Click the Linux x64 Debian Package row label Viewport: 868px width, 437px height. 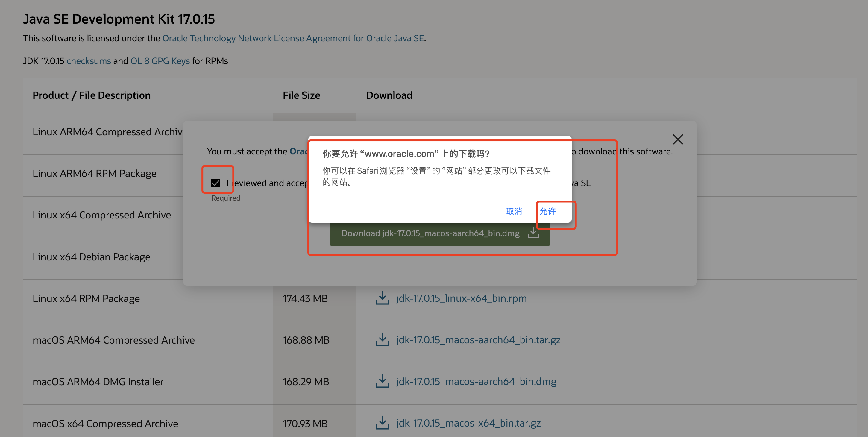coord(91,257)
